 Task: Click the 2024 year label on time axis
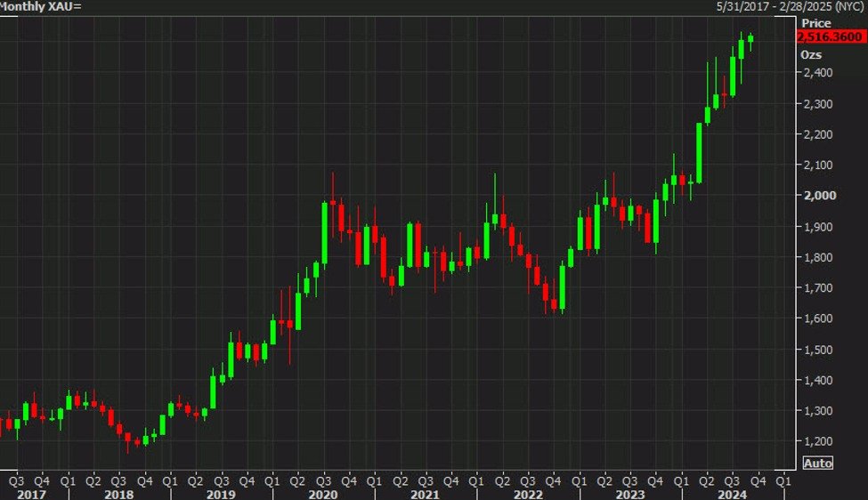pyautogui.click(x=731, y=493)
